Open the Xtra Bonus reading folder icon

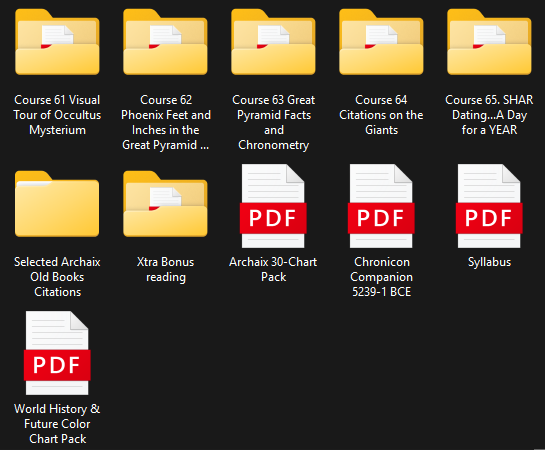[165, 204]
